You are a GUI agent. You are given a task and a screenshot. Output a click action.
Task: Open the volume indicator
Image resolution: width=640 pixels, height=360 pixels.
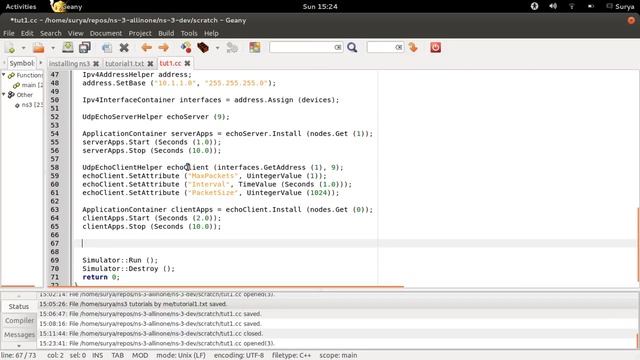[553, 6]
